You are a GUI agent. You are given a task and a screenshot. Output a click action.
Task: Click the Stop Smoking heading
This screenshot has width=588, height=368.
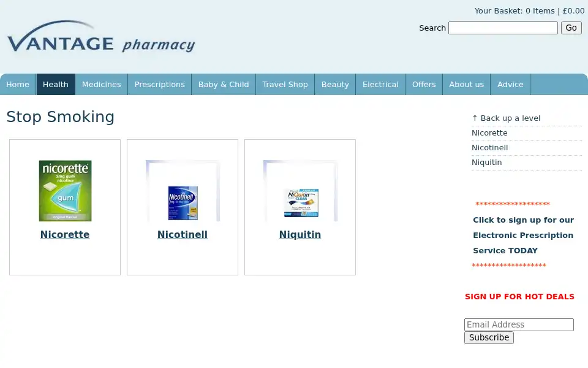pyautogui.click(x=61, y=117)
